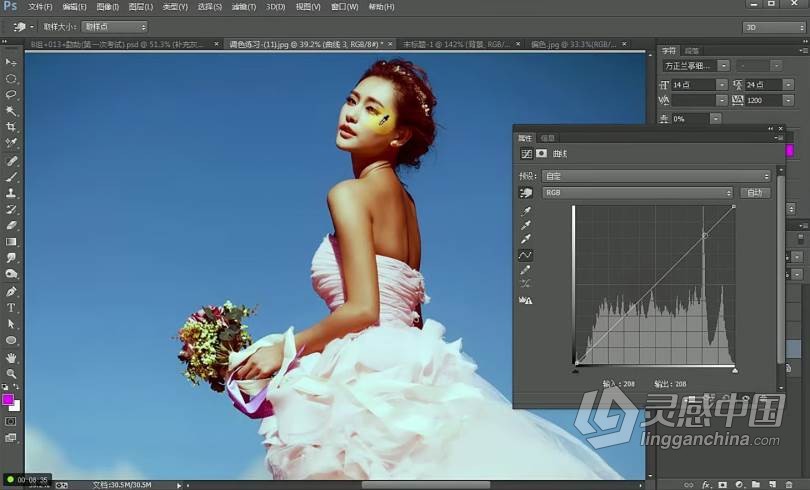Click the white point slider under curve

coord(735,370)
